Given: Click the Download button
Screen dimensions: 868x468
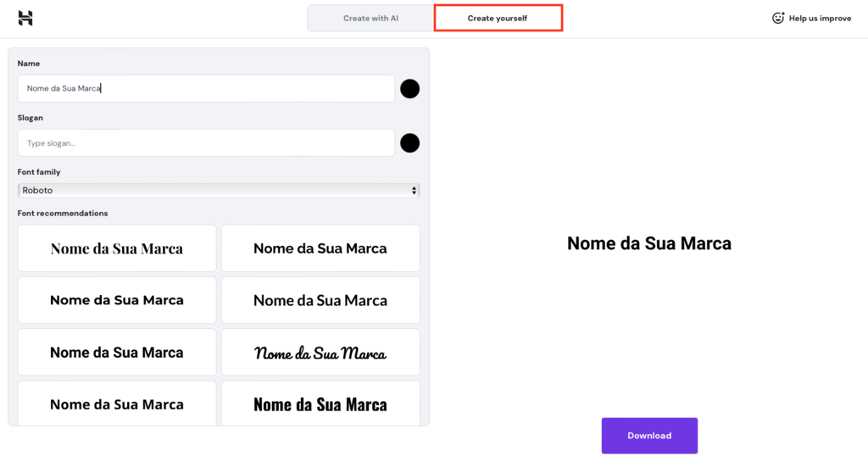Looking at the screenshot, I should click(649, 436).
